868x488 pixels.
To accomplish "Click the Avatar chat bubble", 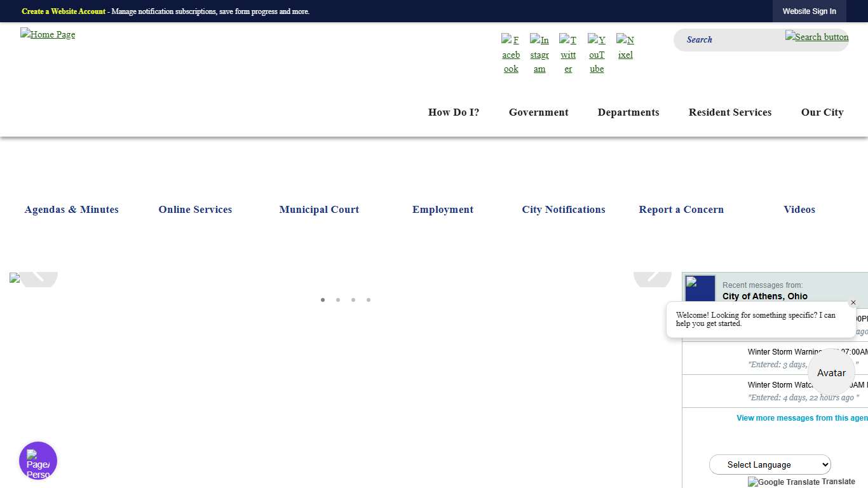I will coord(831,373).
